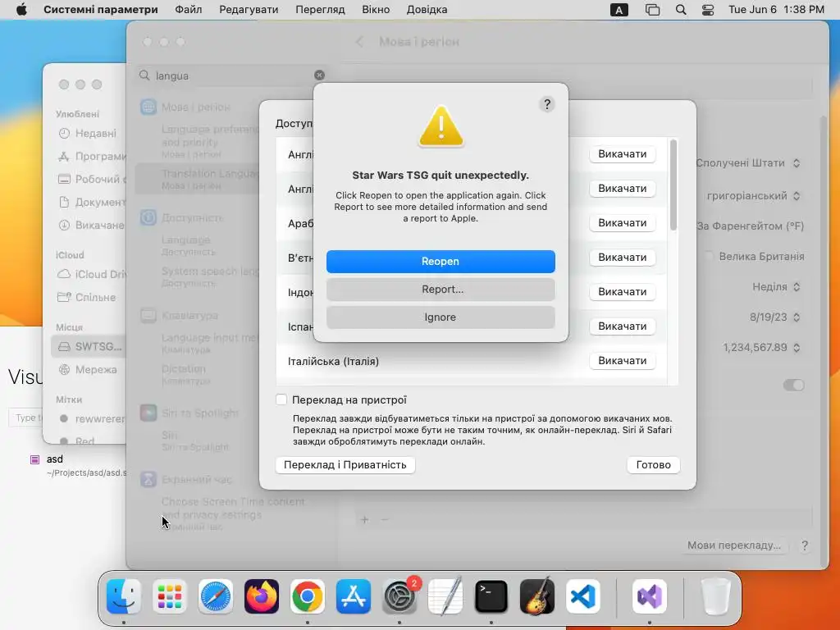
Task: Launch Firefox from the Dock
Action: pyautogui.click(x=262, y=596)
